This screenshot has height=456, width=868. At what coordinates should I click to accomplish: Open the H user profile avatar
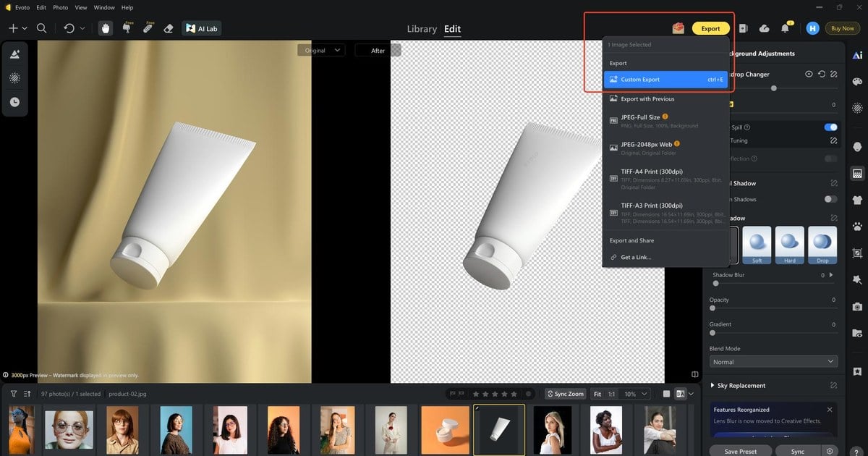(x=812, y=28)
